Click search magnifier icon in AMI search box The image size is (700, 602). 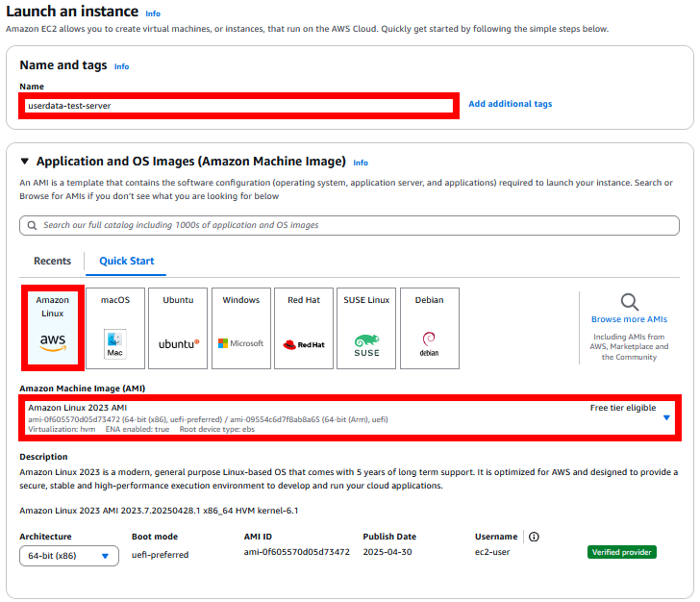pyautogui.click(x=32, y=225)
